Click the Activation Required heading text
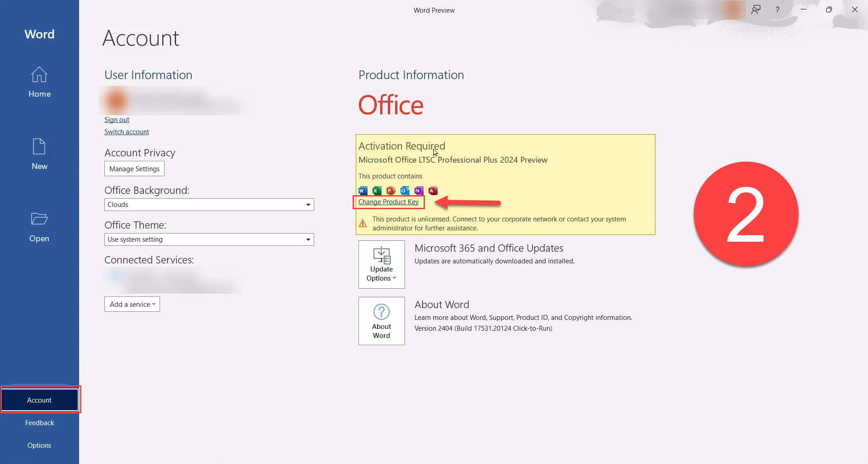The width and height of the screenshot is (868, 464). click(402, 146)
